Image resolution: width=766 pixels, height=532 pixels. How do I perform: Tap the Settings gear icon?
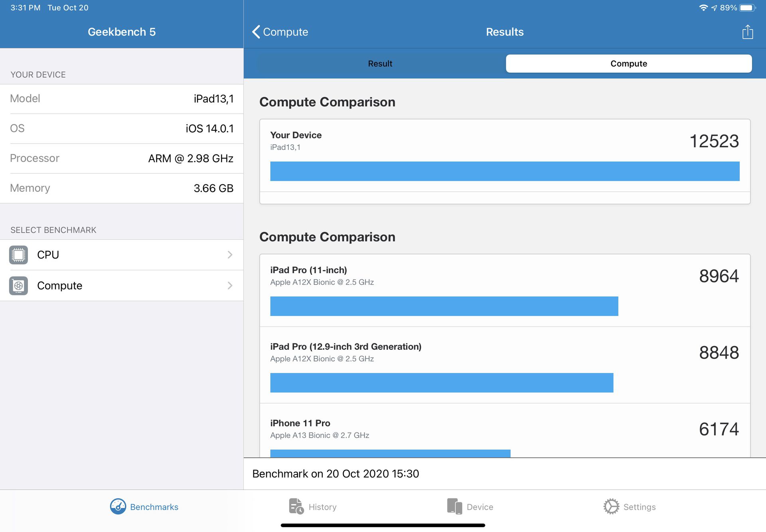[x=611, y=506]
